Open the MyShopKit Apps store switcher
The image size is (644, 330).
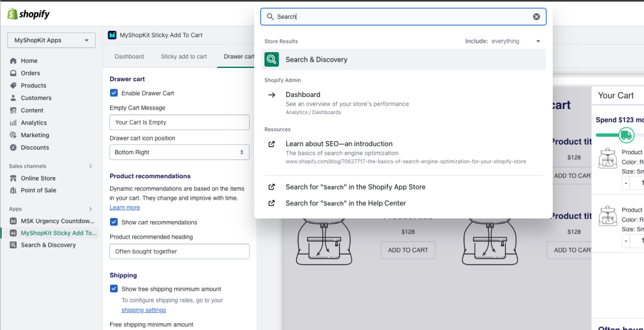52,40
